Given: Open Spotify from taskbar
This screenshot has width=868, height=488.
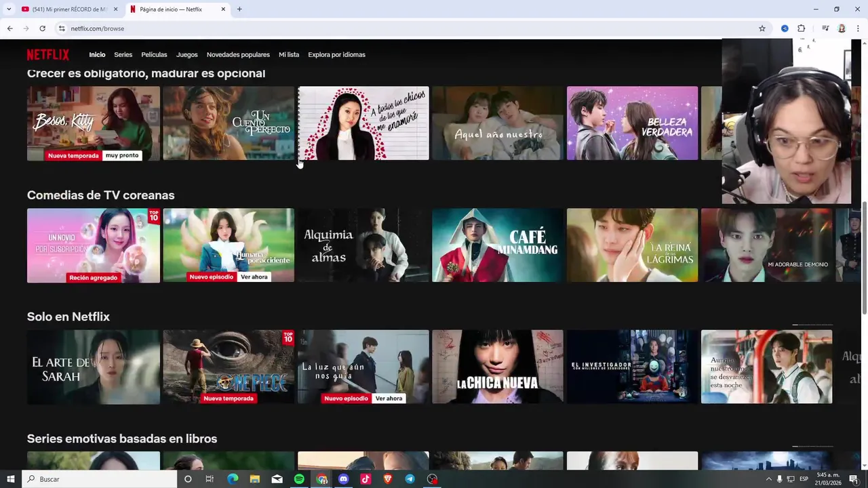Looking at the screenshot, I should point(299,479).
